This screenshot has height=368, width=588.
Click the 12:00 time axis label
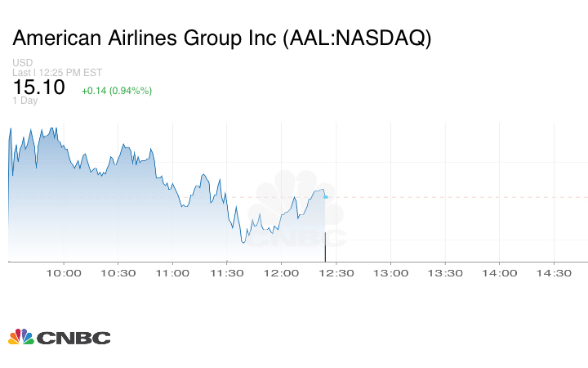281,273
